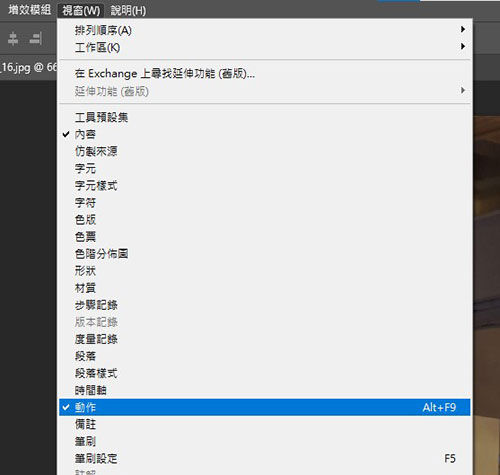The image size is (500, 475).
Task: Click the align right edges icon
Action: click(x=36, y=39)
